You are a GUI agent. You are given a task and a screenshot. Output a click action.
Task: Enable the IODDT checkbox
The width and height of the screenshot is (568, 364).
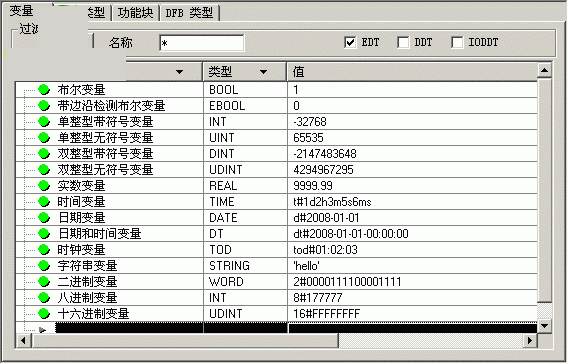[457, 42]
